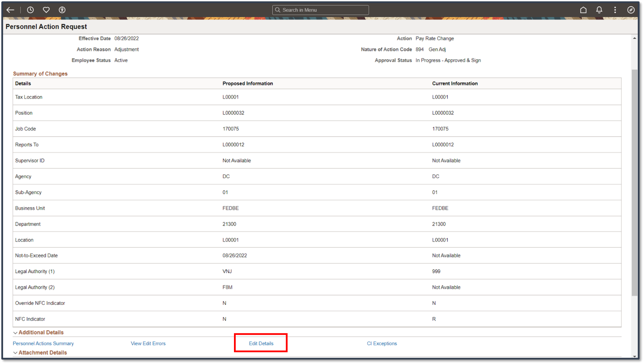Click the Business Unit row label
Screen dimensions: 644x364
(30, 209)
